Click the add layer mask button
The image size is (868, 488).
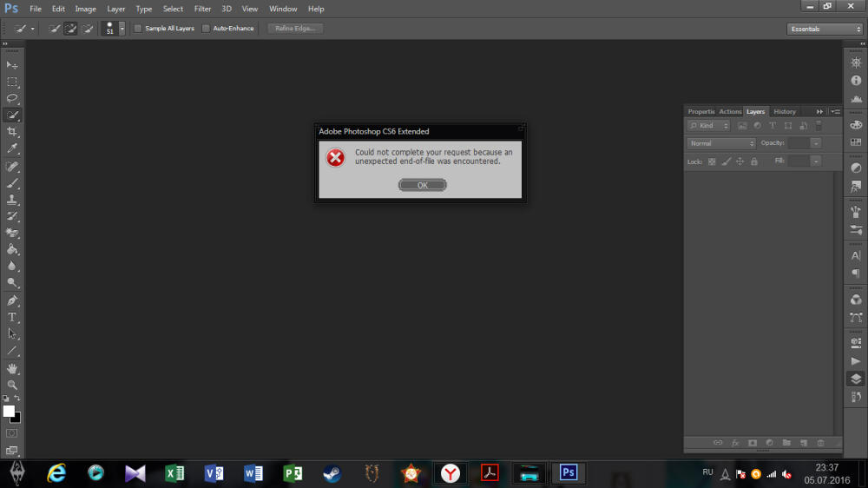click(x=753, y=443)
